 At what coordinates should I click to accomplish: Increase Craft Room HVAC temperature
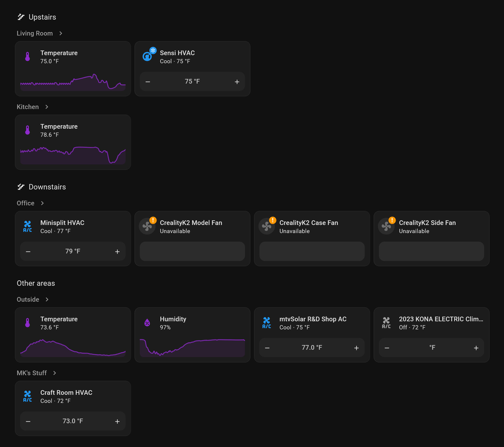117,422
